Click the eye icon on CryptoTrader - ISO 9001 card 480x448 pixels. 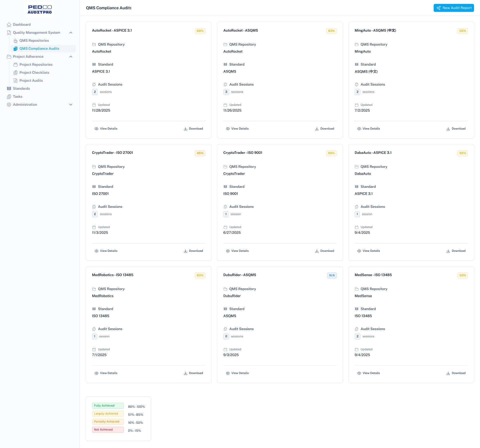pyautogui.click(x=228, y=251)
